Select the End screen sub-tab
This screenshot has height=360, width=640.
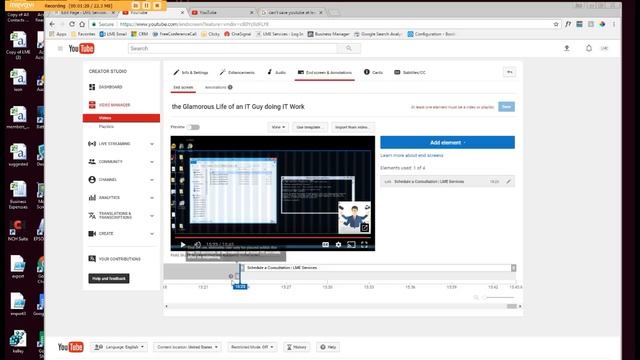[x=183, y=87]
